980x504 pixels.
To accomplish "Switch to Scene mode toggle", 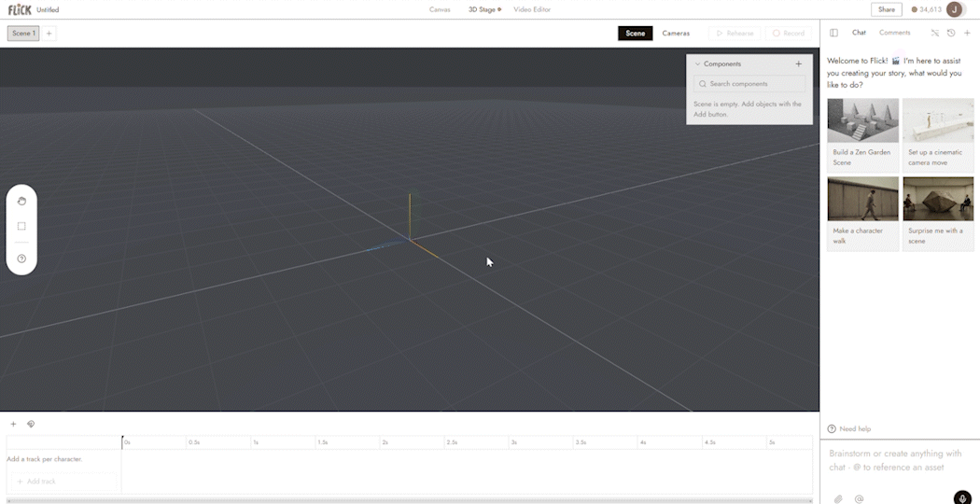I will click(x=635, y=34).
